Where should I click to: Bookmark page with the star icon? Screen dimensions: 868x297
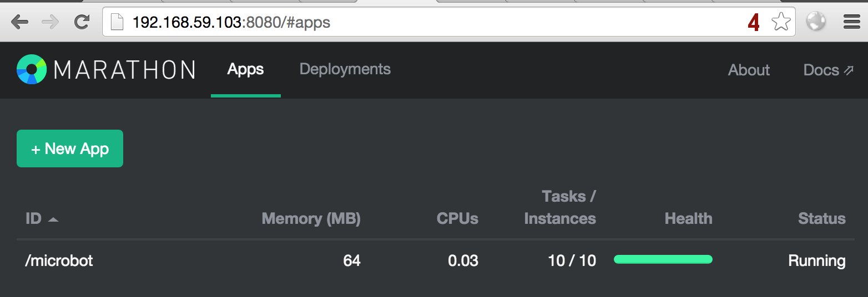[781, 22]
